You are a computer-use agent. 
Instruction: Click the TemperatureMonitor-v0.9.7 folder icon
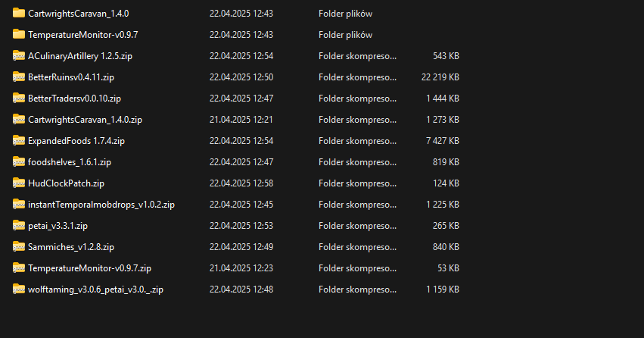[19, 34]
